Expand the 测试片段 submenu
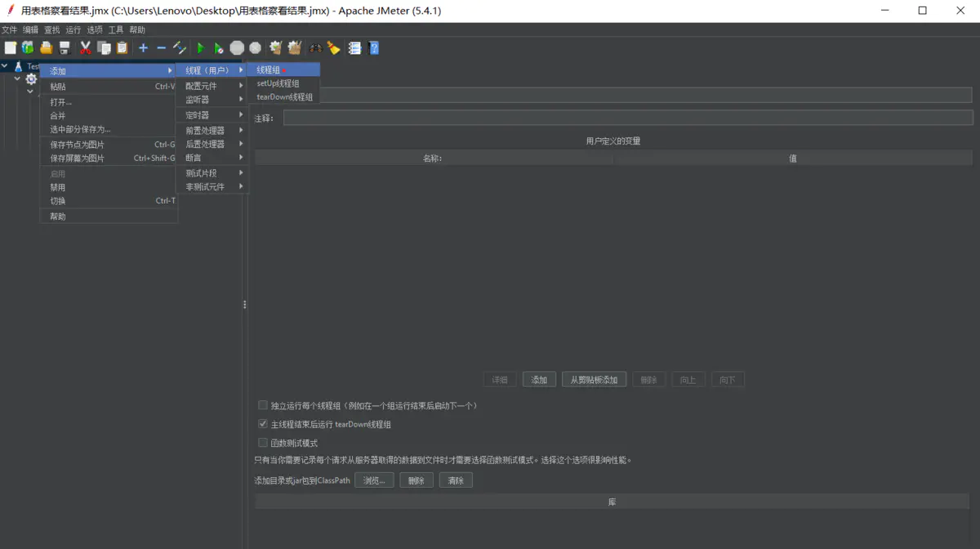Screen dimensions: 980x549 coord(212,173)
